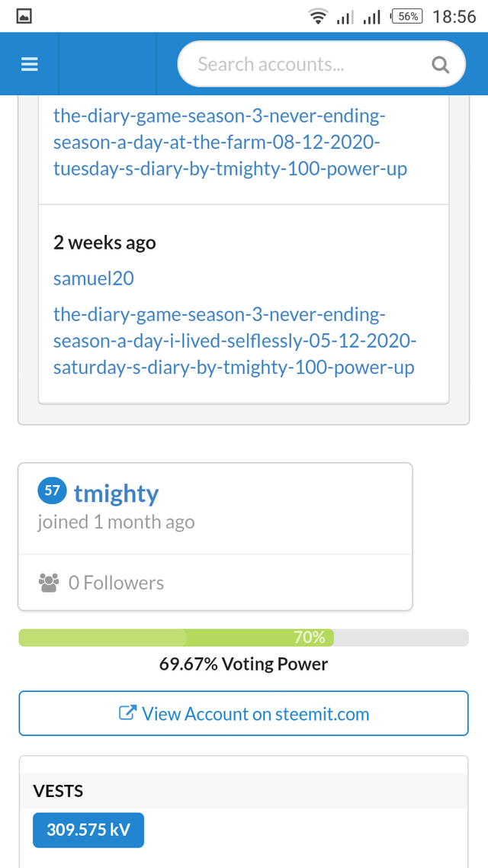Click View Account on steemit.com

(243, 714)
